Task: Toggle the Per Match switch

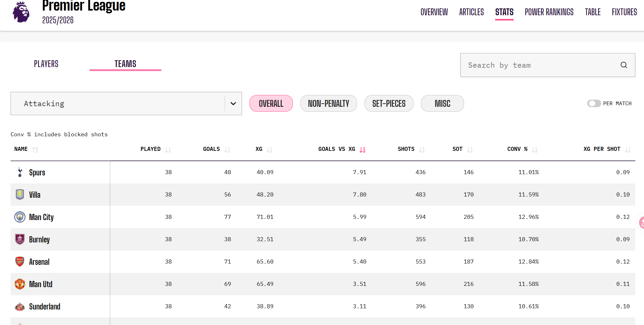Action: 594,103
